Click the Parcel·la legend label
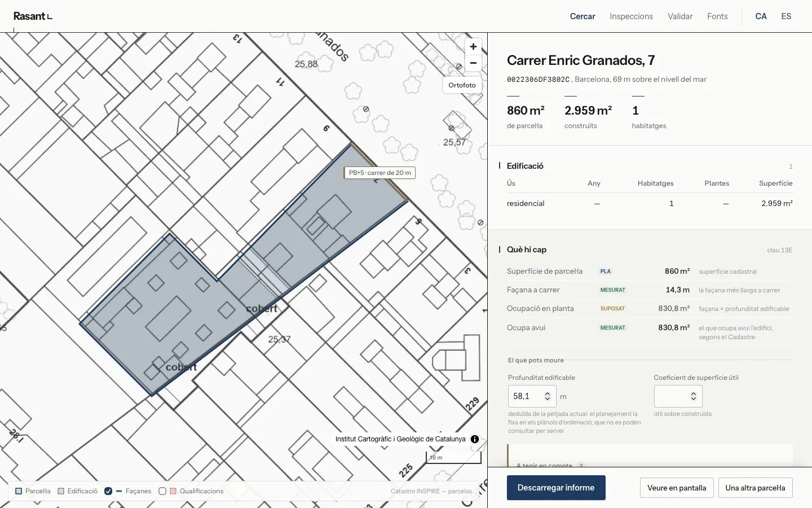Viewport: 812px width, 508px height. (x=38, y=491)
